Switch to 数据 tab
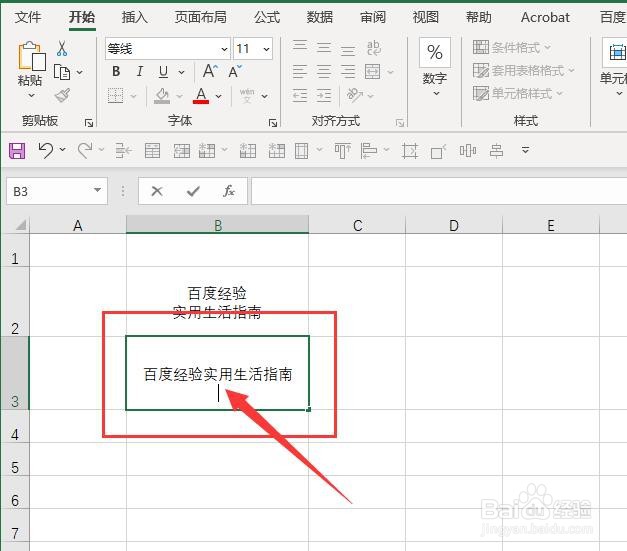This screenshot has height=551, width=627. click(319, 17)
